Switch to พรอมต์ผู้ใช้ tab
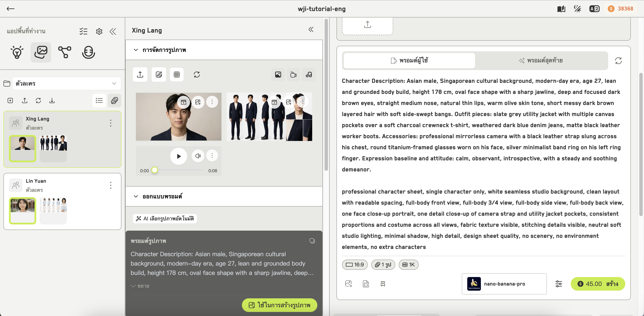Screen dimensions: 644x316 pos(409,60)
